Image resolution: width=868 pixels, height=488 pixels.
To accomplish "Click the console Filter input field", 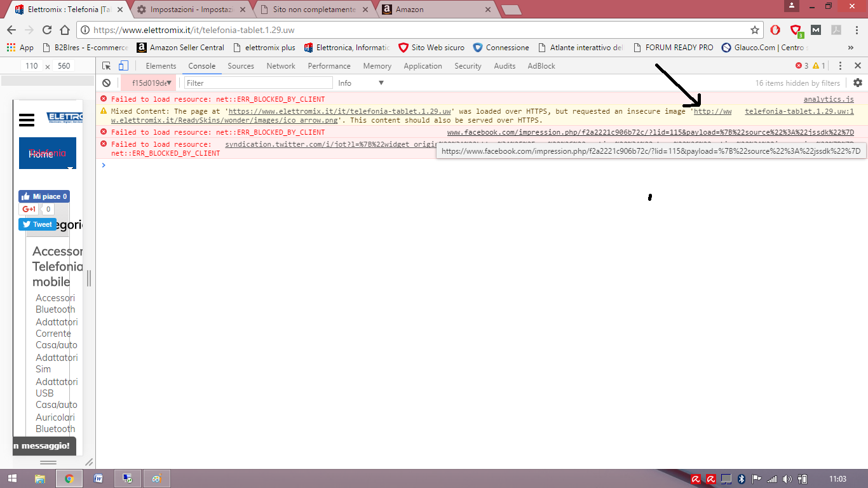I will [258, 83].
